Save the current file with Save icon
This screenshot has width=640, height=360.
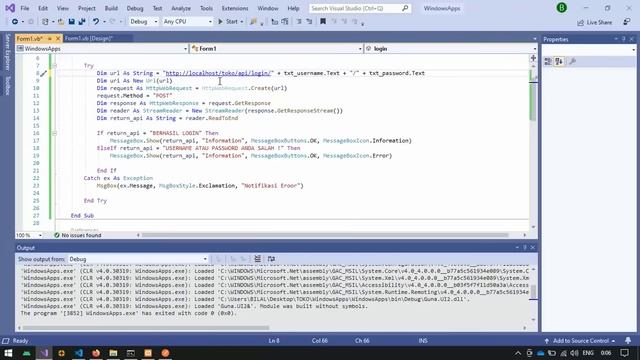click(x=71, y=22)
